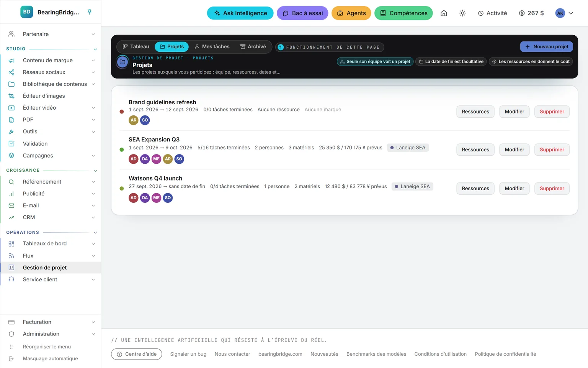Click the Contenu de marque megaphone icon
The image size is (588, 368).
11,60
